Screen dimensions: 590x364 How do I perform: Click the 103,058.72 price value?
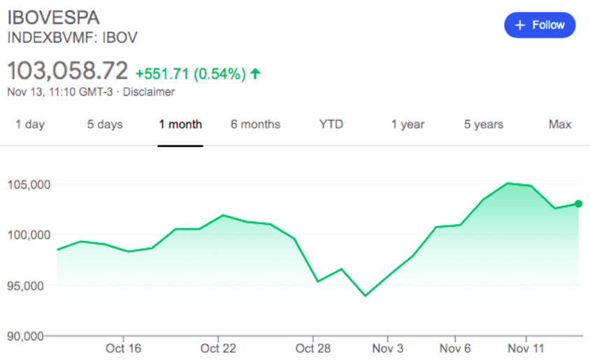click(68, 71)
